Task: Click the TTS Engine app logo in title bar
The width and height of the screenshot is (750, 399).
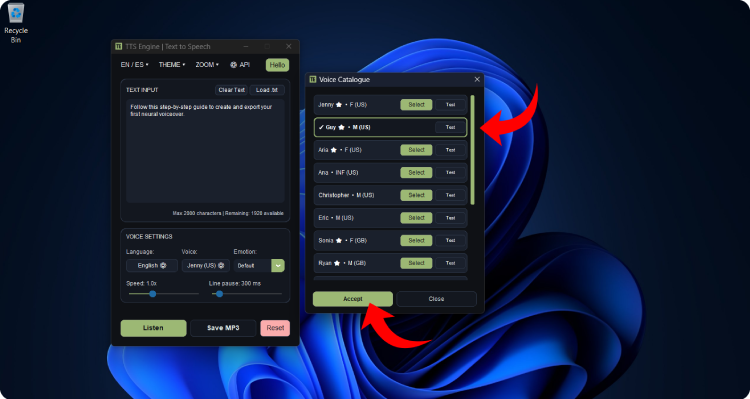Action: (118, 46)
